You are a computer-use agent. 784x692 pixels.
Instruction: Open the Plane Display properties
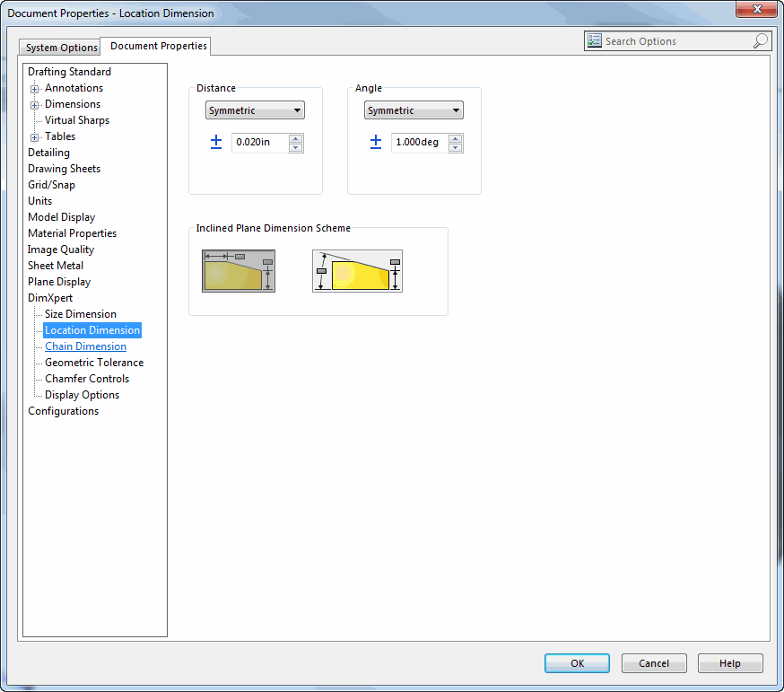[x=59, y=282]
